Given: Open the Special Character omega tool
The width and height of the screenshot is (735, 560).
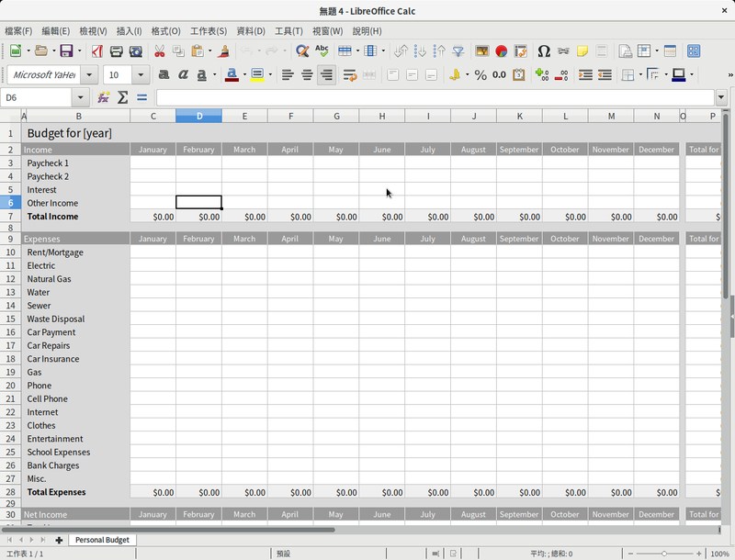Looking at the screenshot, I should [543, 51].
